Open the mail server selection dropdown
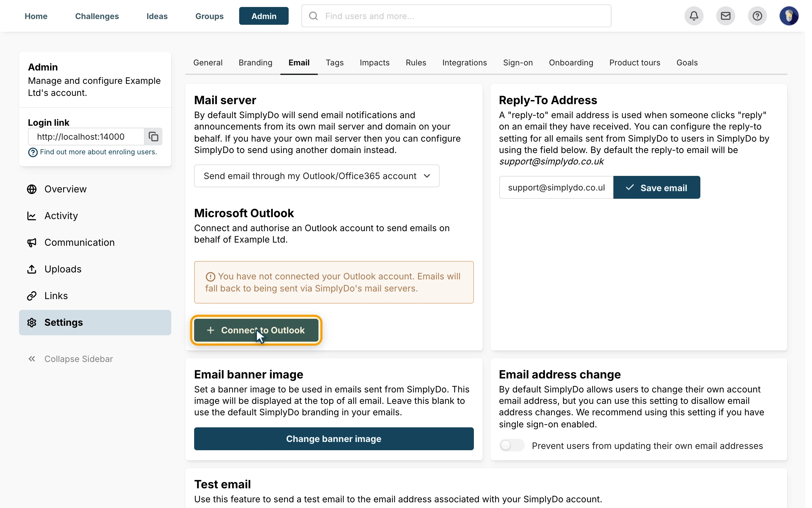This screenshot has width=812, height=508. point(317,176)
